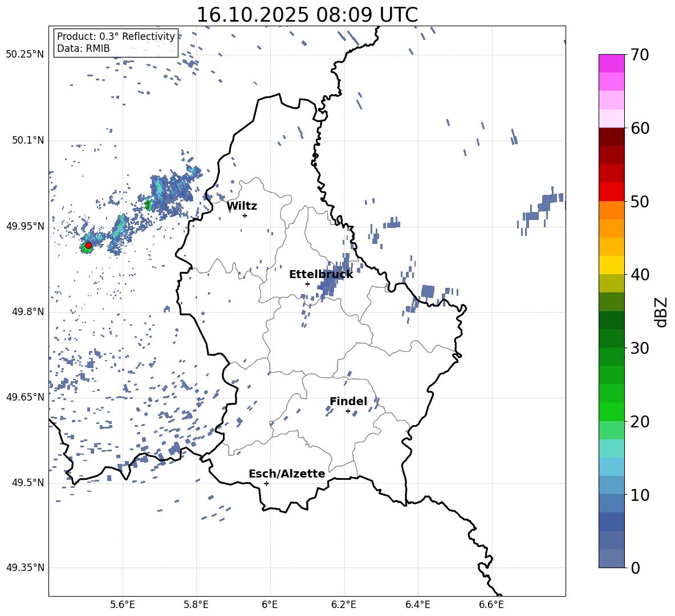Image resolution: width=675 pixels, height=616 pixels.
Task: Click the 6.4°E longitude label
Action: click(418, 605)
